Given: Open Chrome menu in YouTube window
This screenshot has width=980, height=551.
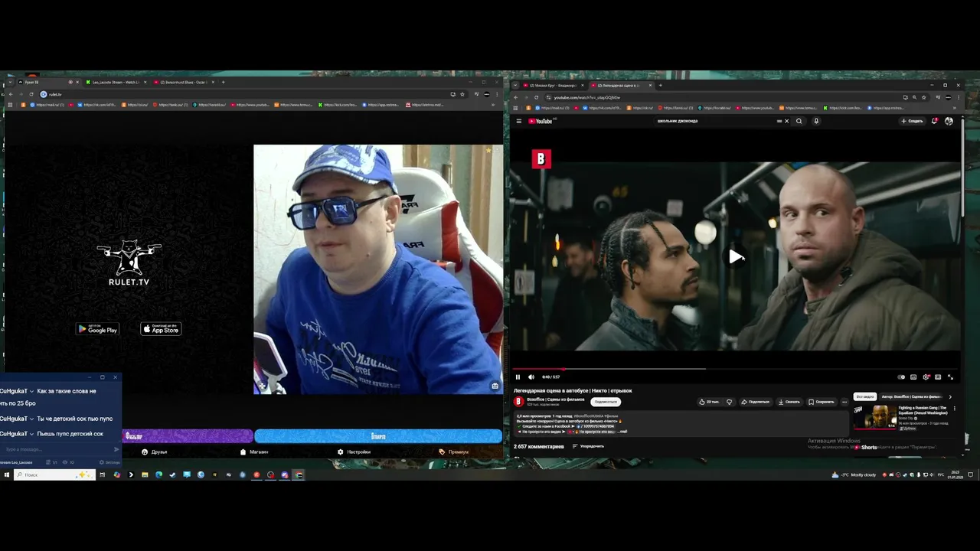Looking at the screenshot, I should point(957,97).
